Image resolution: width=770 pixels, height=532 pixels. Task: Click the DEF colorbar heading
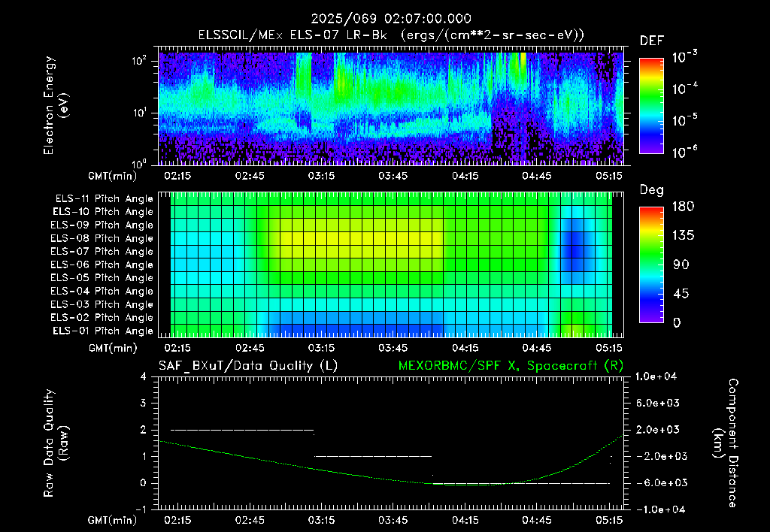tap(652, 41)
